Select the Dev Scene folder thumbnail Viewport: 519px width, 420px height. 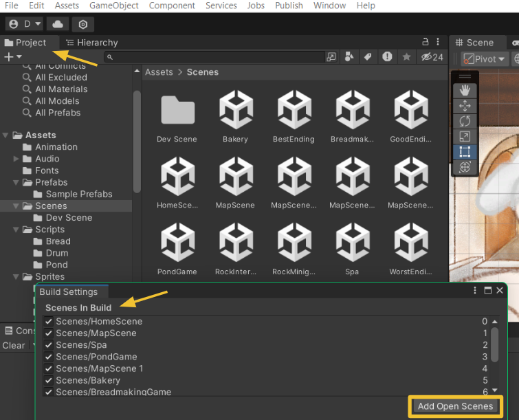pos(177,117)
